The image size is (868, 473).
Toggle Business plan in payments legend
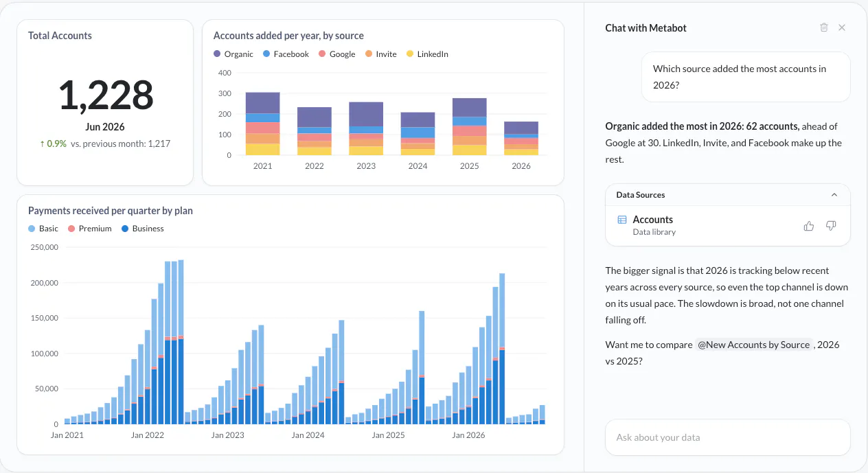pyautogui.click(x=143, y=229)
